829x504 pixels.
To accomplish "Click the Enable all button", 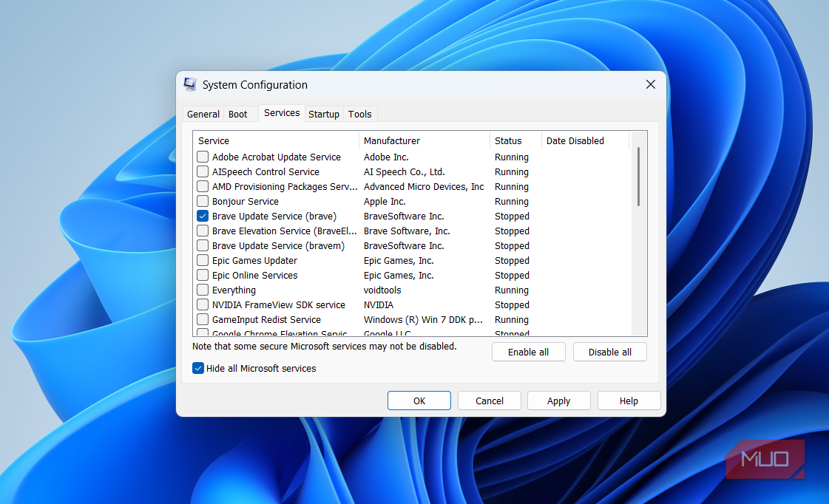I will coord(528,353).
